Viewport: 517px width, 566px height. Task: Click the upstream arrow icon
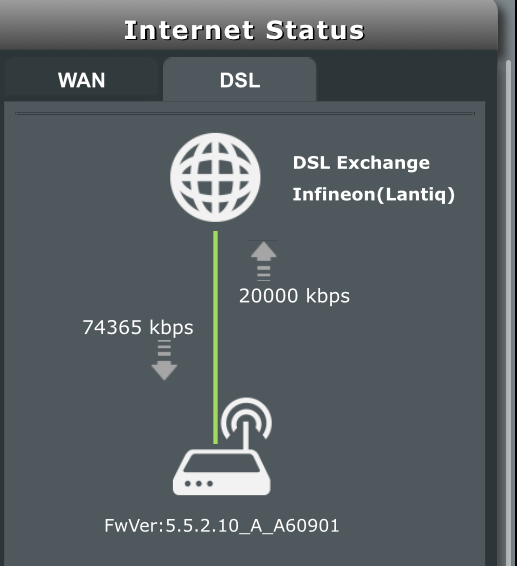[x=264, y=261]
